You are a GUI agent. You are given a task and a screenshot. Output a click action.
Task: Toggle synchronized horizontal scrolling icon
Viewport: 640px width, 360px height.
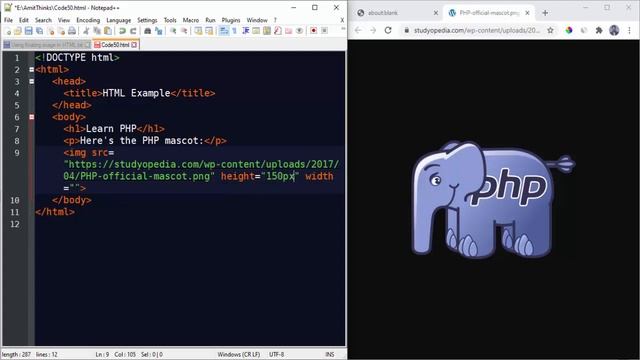point(209,31)
